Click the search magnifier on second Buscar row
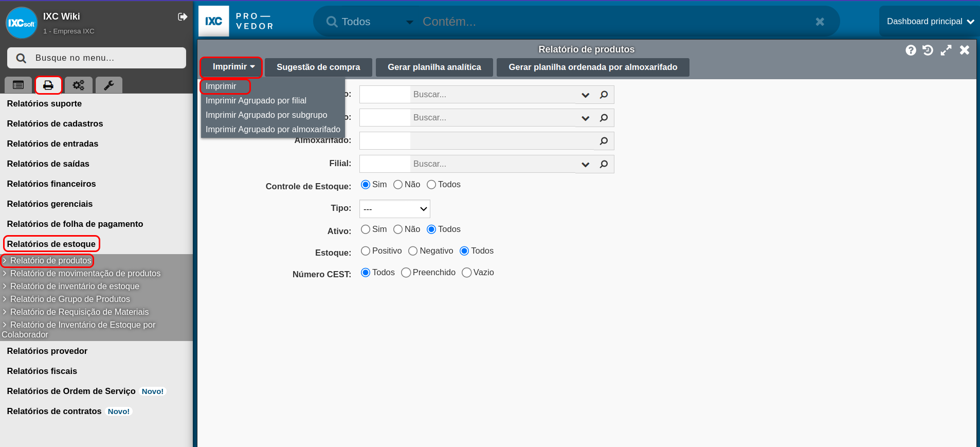980x447 pixels. (x=604, y=118)
